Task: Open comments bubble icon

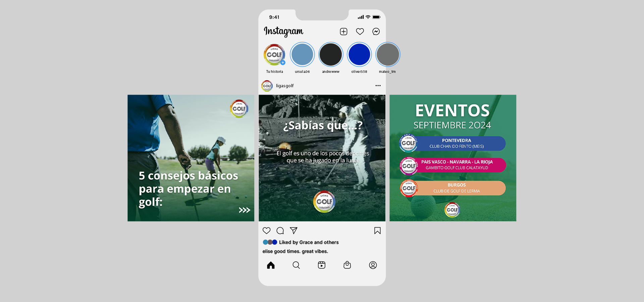Action: [280, 231]
